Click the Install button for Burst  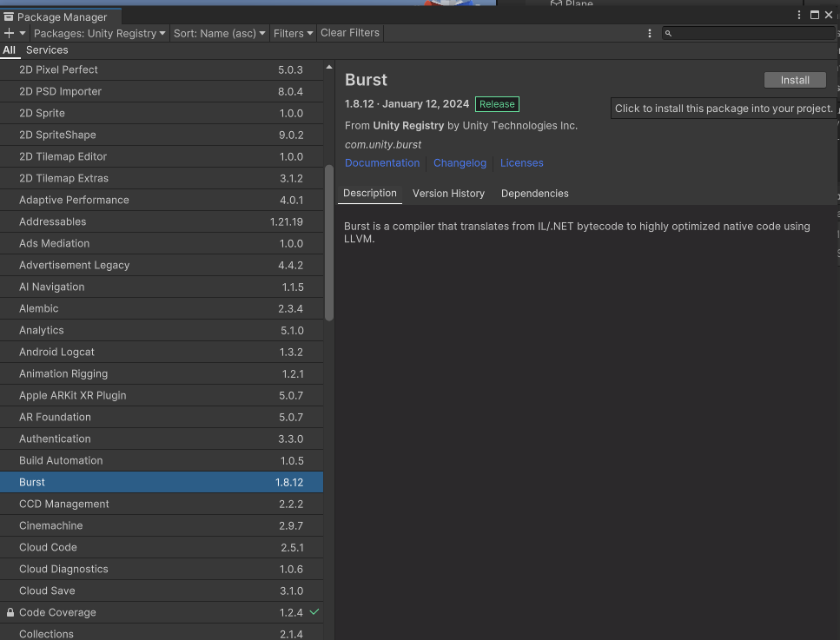(794, 79)
